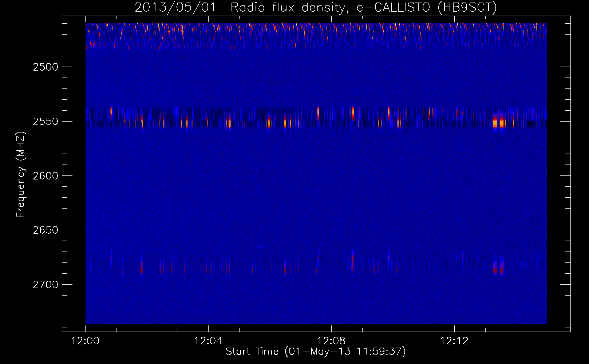Click the 2600 frequency tick label
The width and height of the screenshot is (589, 364).
coord(46,176)
